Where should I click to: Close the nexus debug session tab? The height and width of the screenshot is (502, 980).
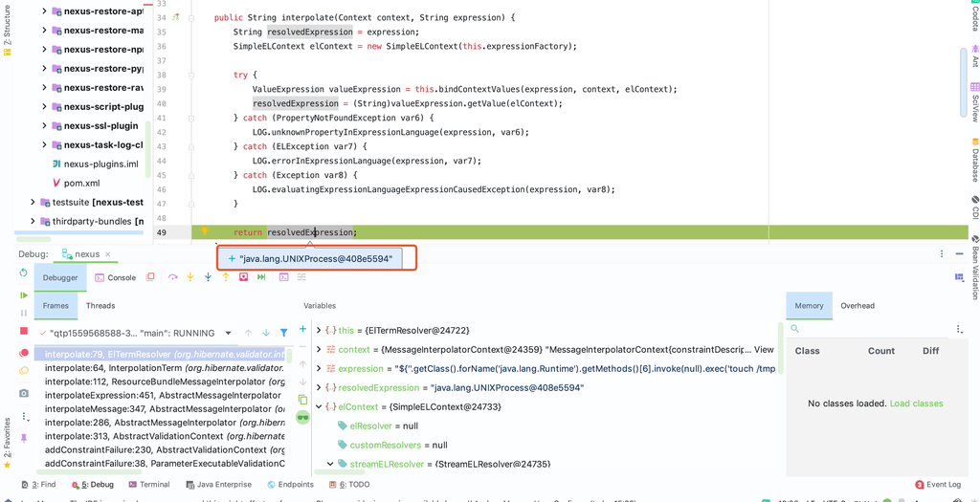(x=107, y=254)
